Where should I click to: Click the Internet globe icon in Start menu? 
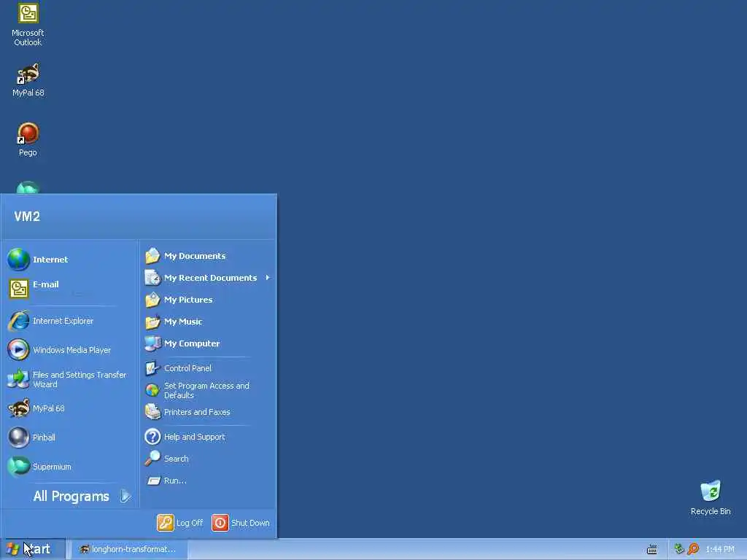tap(18, 260)
